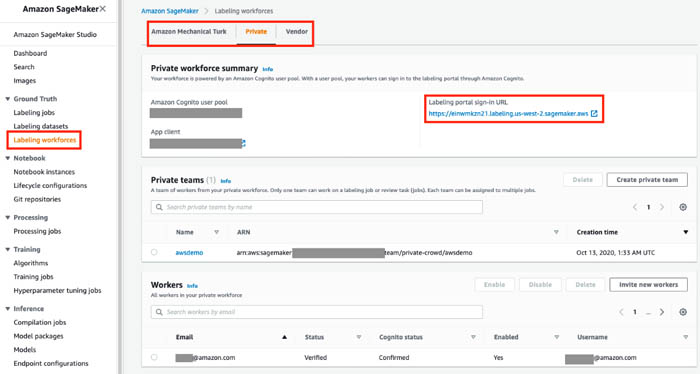The width and height of the screenshot is (700, 374).
Task: Focus the Search private teams by name field
Action: tap(317, 207)
